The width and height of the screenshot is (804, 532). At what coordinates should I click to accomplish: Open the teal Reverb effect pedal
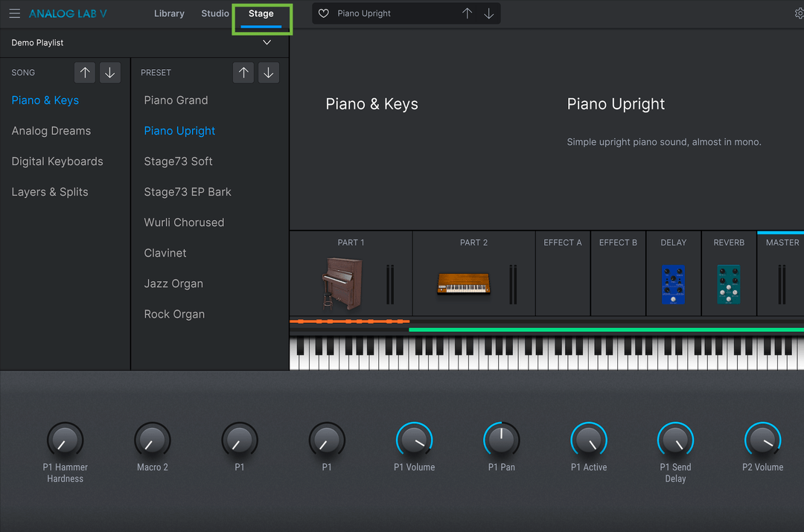point(729,284)
